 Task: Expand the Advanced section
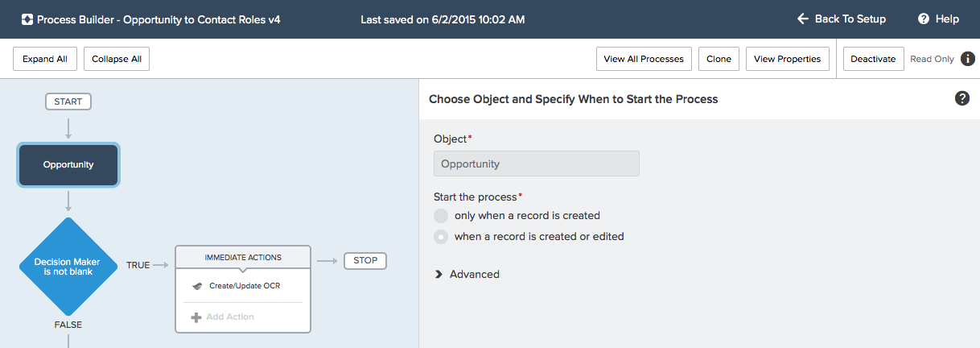click(x=467, y=274)
